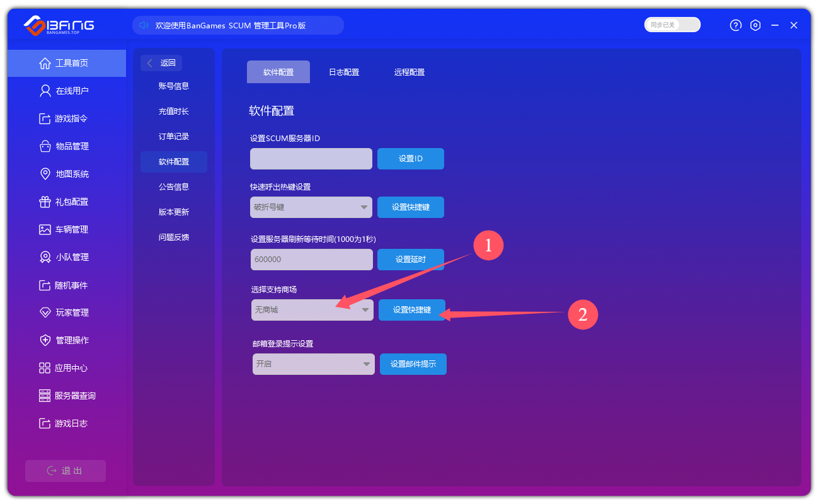Click the BFING logo in the header
The image size is (819, 504).
tap(59, 25)
